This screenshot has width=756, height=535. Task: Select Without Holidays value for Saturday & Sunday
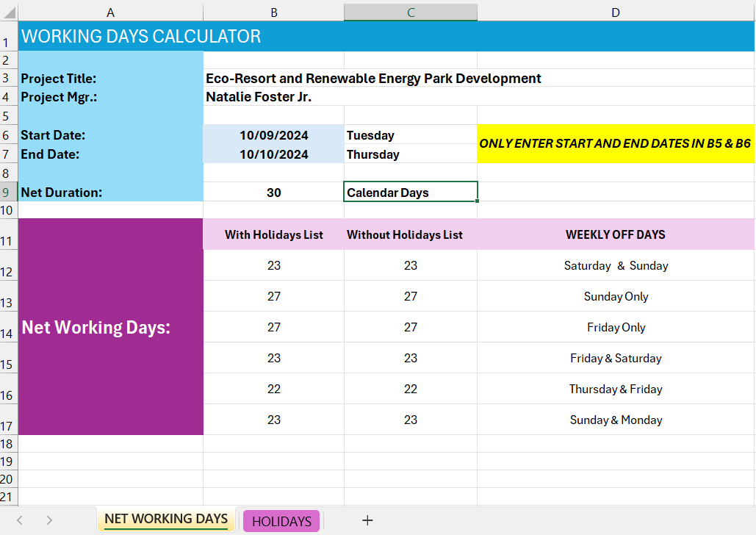(x=411, y=265)
